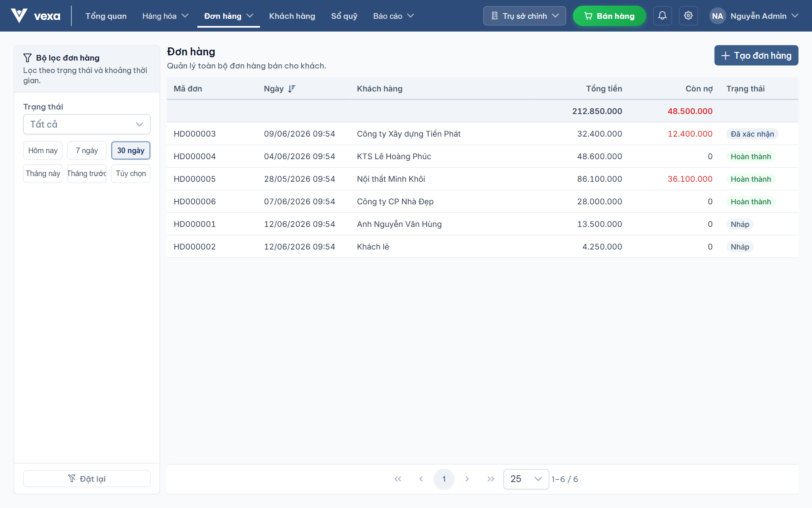The height and width of the screenshot is (508, 812).
Task: Select the Hôm nay time filter
Action: coord(43,151)
